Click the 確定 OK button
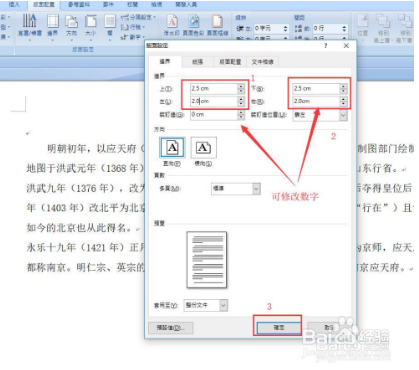 279,327
